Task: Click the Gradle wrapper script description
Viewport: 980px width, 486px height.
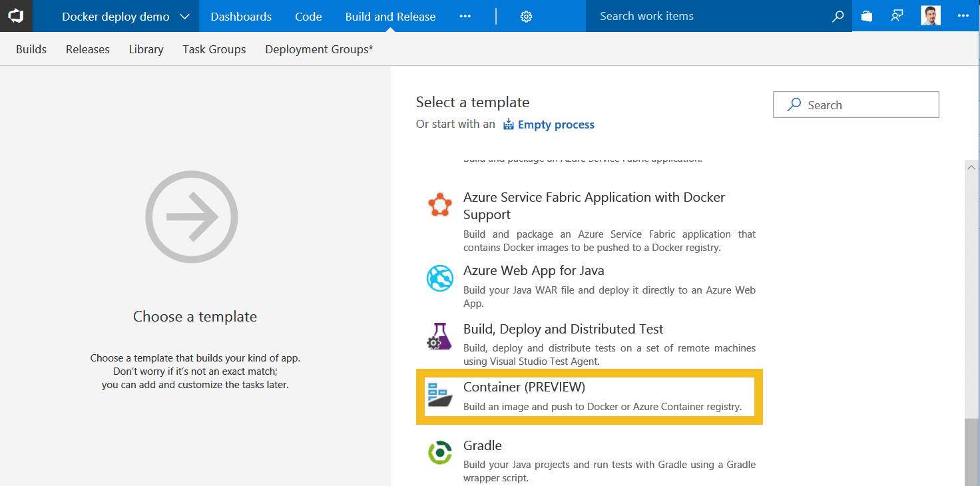Action: click(609, 471)
